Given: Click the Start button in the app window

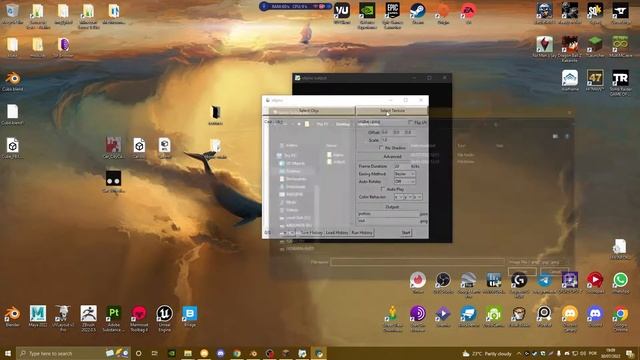Looking at the screenshot, I should 406,233.
